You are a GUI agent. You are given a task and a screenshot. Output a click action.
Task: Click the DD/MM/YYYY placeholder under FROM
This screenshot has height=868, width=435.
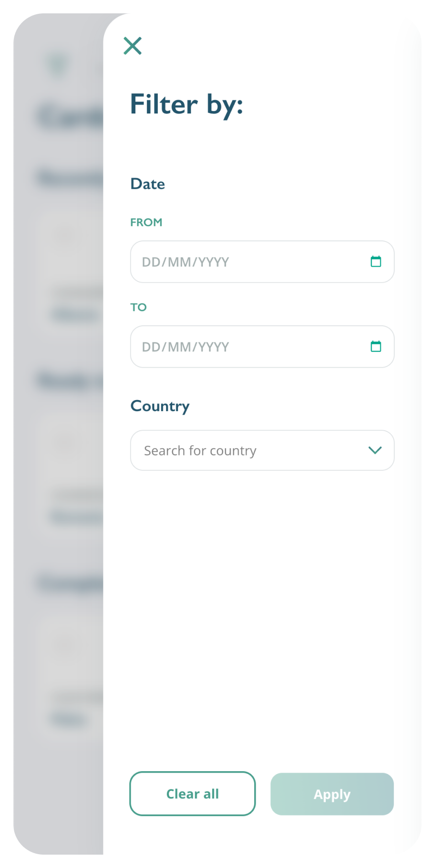(186, 262)
